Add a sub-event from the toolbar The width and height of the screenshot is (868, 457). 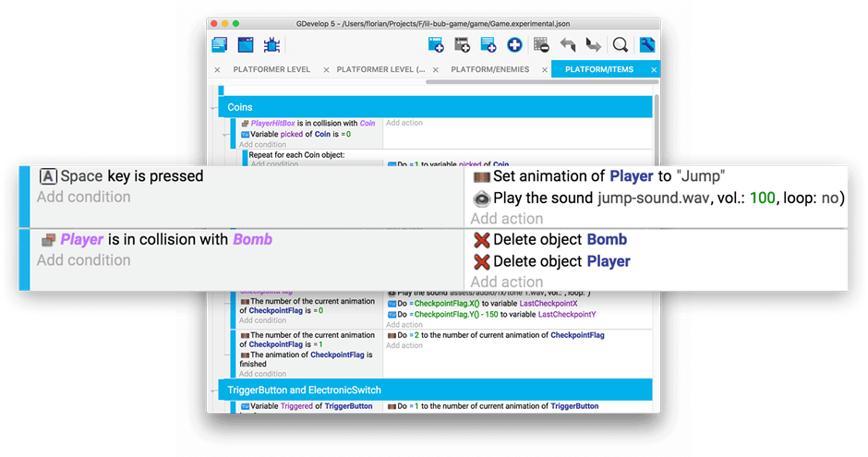tap(462, 44)
